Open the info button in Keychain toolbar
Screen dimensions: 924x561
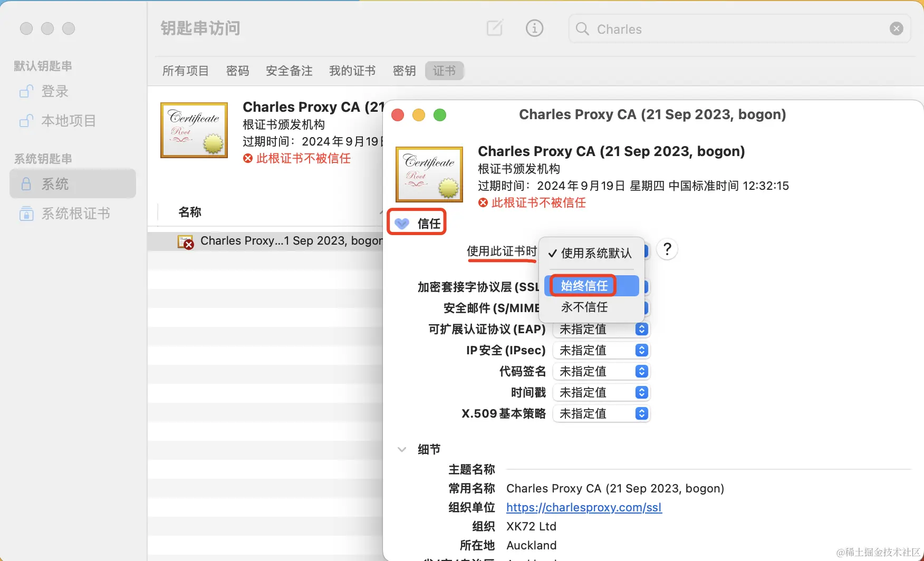534,28
